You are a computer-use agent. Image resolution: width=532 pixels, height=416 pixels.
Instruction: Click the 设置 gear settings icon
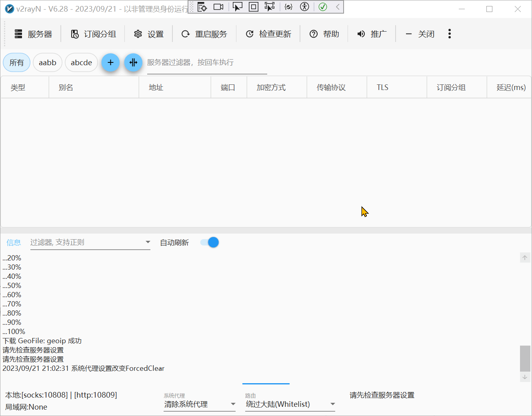[138, 34]
